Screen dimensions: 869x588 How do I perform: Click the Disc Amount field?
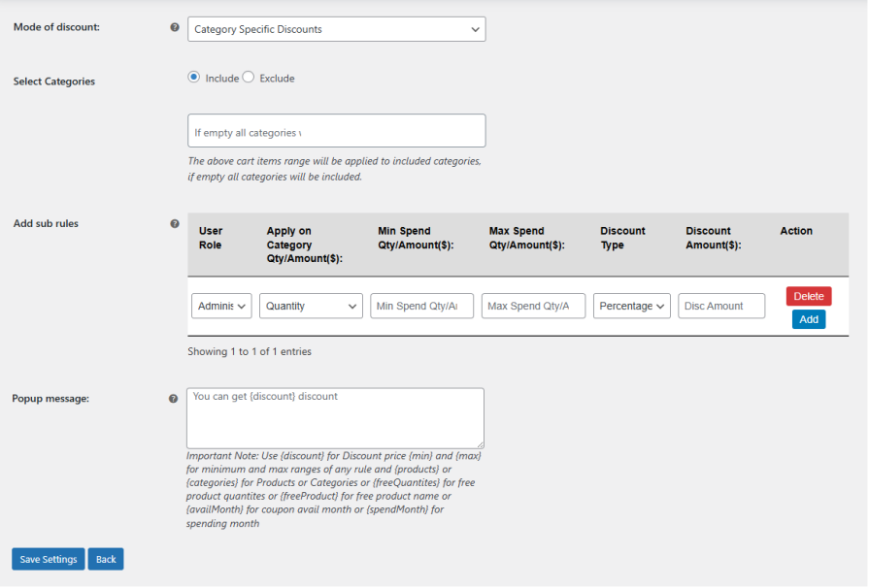pyautogui.click(x=721, y=306)
